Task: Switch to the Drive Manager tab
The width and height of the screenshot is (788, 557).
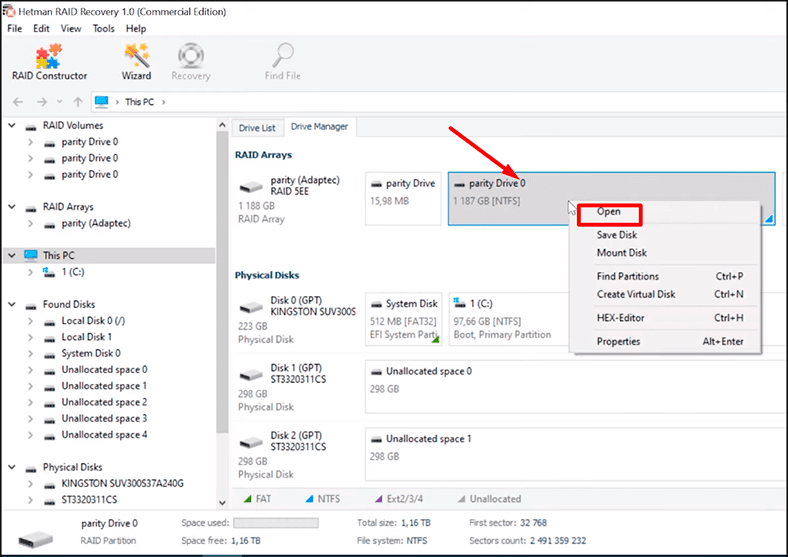Action: (320, 127)
